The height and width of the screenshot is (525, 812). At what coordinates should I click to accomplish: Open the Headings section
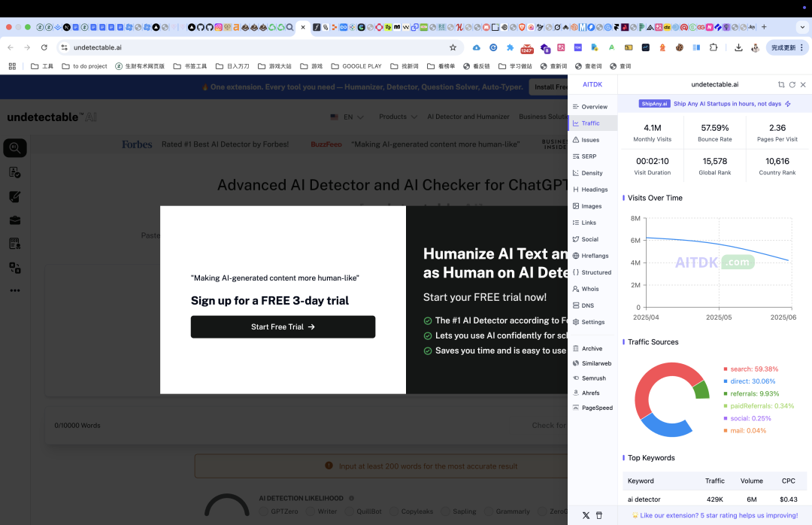pyautogui.click(x=590, y=190)
